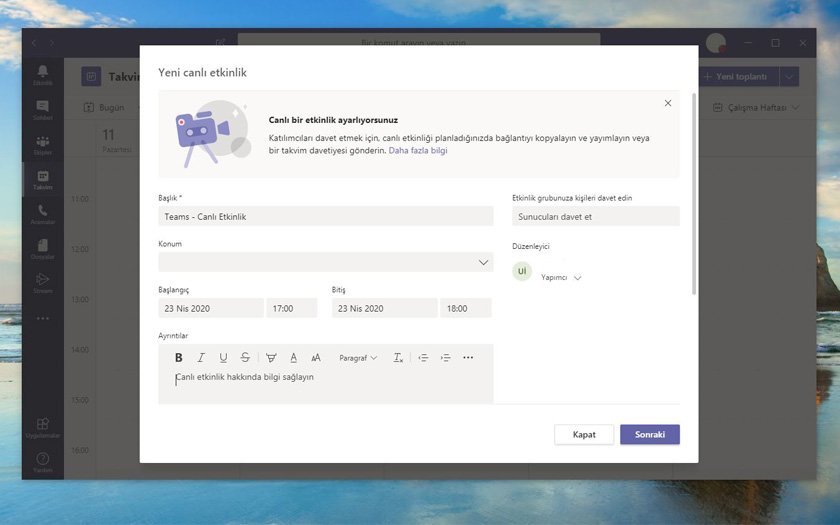The height and width of the screenshot is (525, 840).
Task: Open the text highlight color tool
Action: click(x=271, y=358)
